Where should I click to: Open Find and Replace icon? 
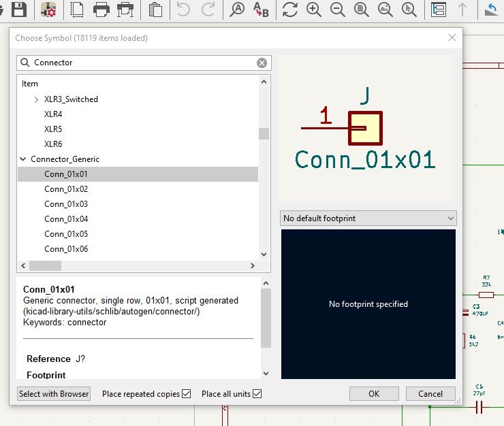261,10
